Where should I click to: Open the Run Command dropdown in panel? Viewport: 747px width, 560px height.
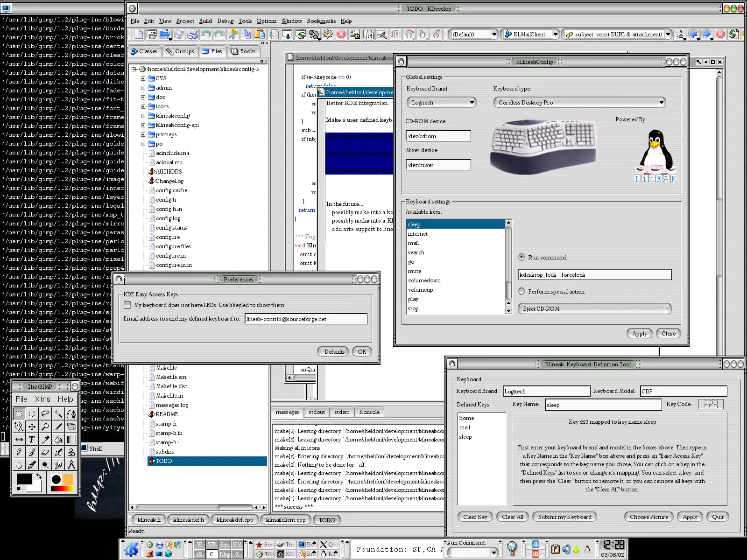pyautogui.click(x=494, y=553)
